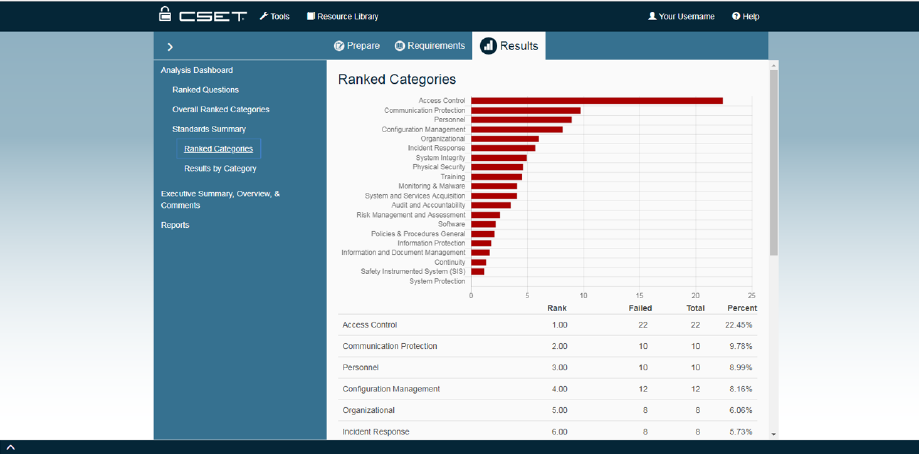Open the Reports section
The image size is (919, 454).
coord(175,226)
